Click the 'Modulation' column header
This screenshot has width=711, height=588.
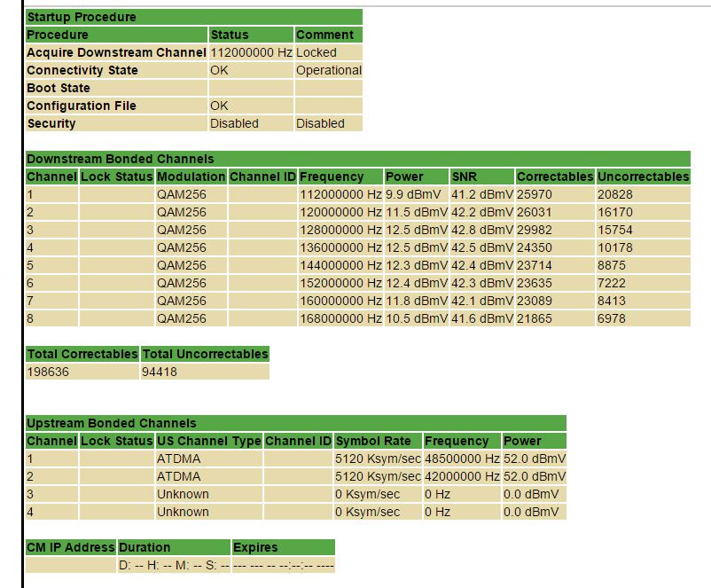pyautogui.click(x=191, y=176)
